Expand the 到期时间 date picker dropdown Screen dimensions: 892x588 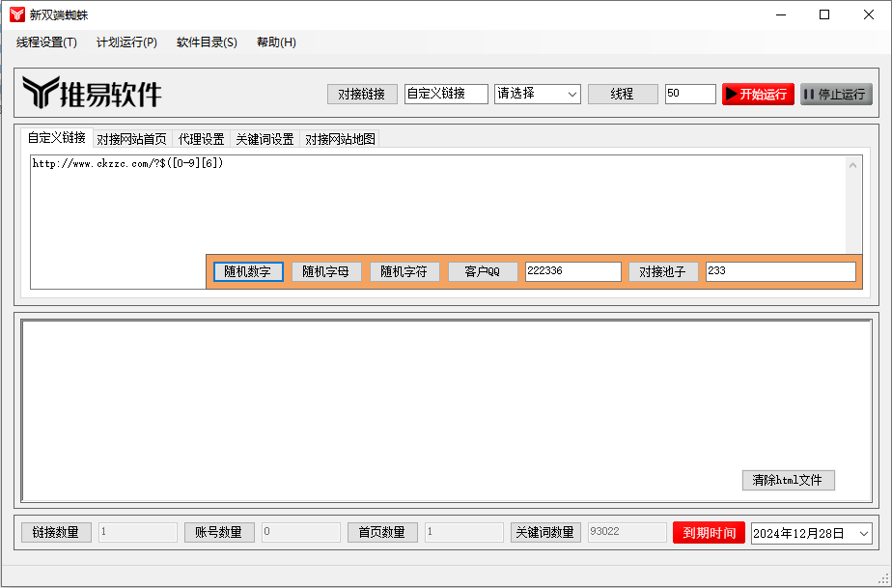coord(862,533)
